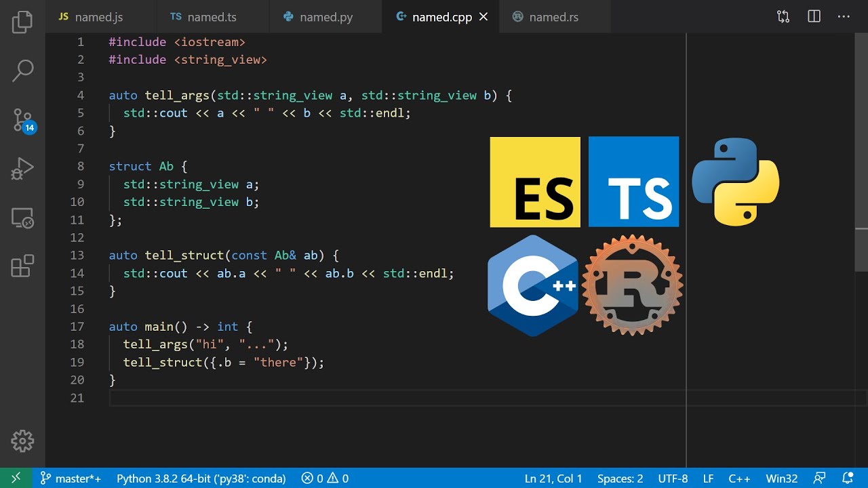Select the named.cpp tab
This screenshot has width=868, height=488.
441,17
